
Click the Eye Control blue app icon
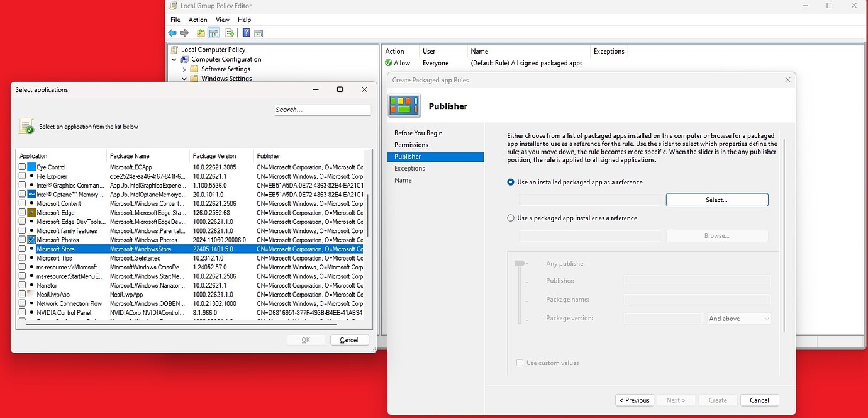point(31,167)
